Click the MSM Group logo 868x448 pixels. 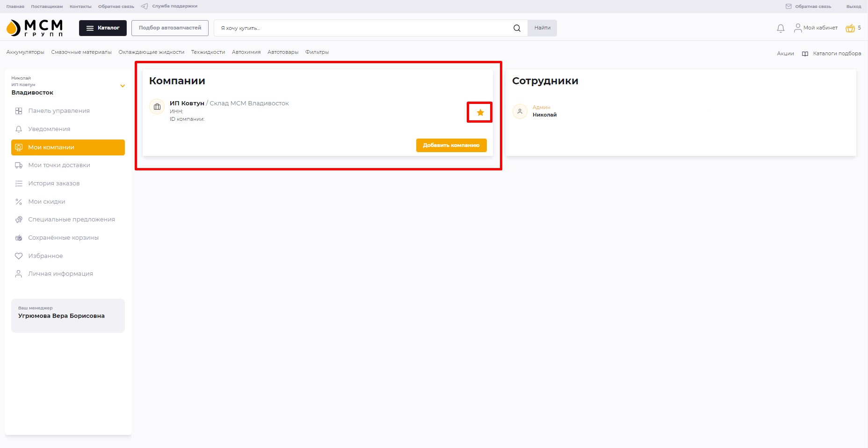pyautogui.click(x=35, y=28)
